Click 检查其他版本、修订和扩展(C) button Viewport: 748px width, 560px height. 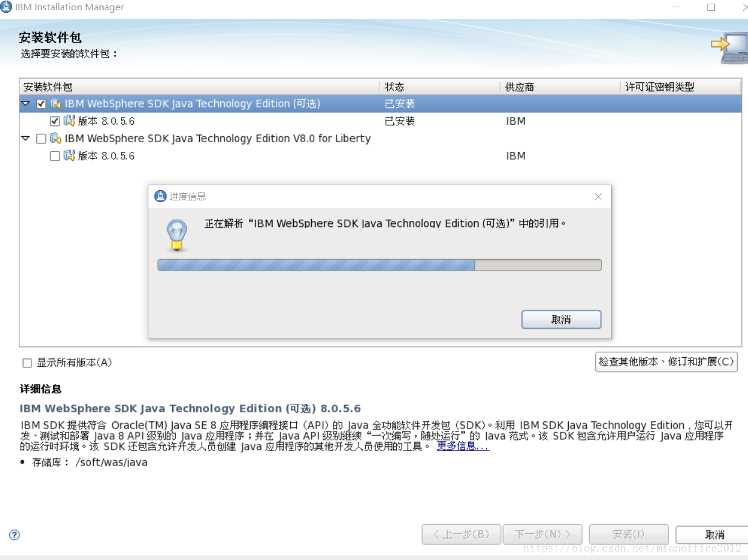point(666,362)
